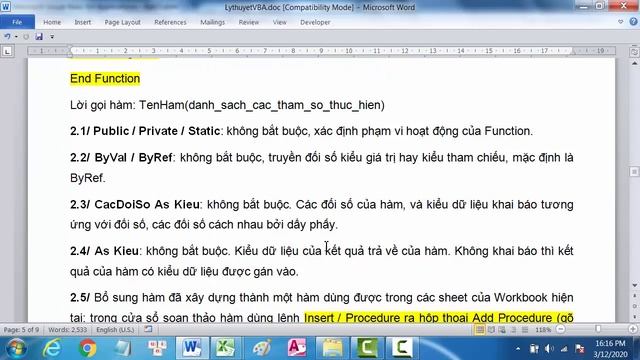The image size is (640, 360).
Task: Switch to Outline view
Action: pos(513,329)
